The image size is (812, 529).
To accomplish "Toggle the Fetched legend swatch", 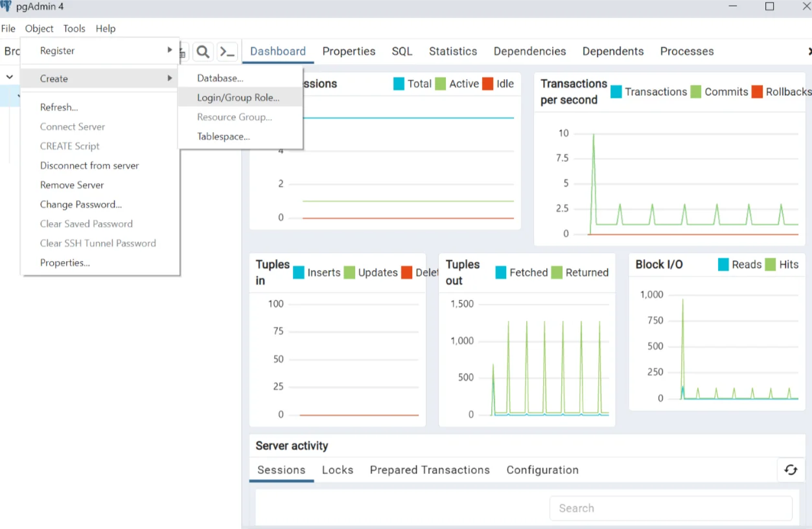I will pos(501,273).
